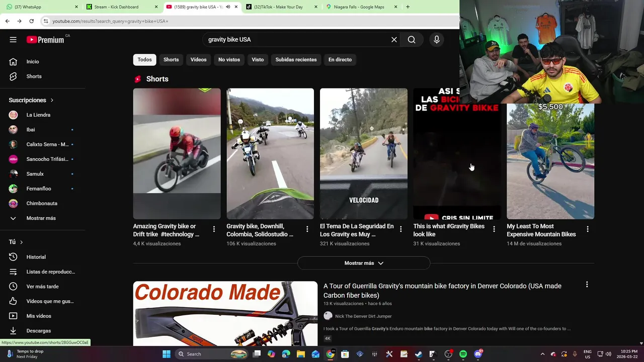The width and height of the screenshot is (644, 362).
Task: Reload the page with the refresh icon
Action: coord(31,21)
